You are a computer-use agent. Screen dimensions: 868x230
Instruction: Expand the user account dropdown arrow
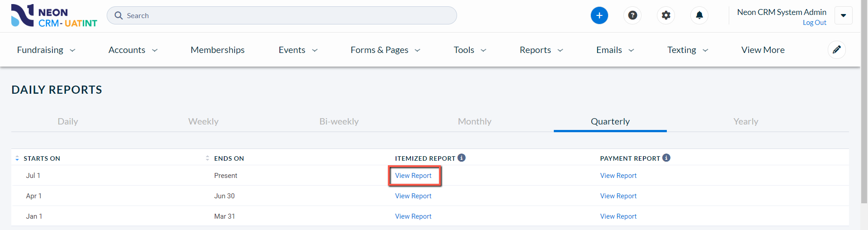point(844,15)
